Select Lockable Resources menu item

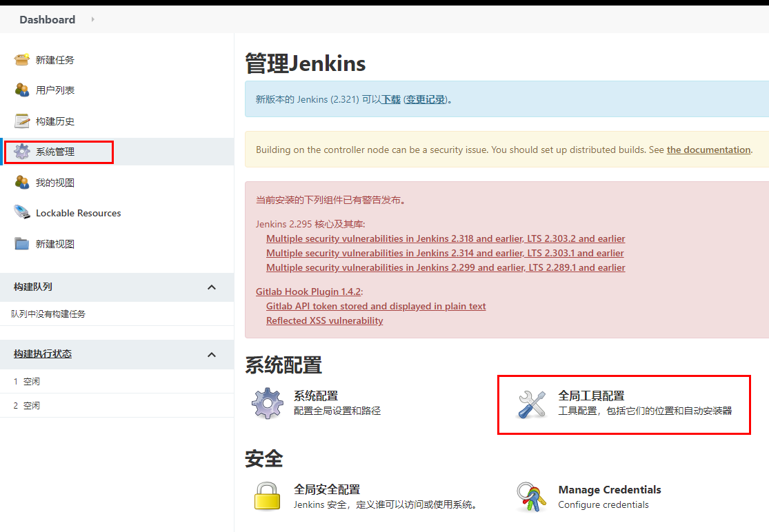click(78, 213)
